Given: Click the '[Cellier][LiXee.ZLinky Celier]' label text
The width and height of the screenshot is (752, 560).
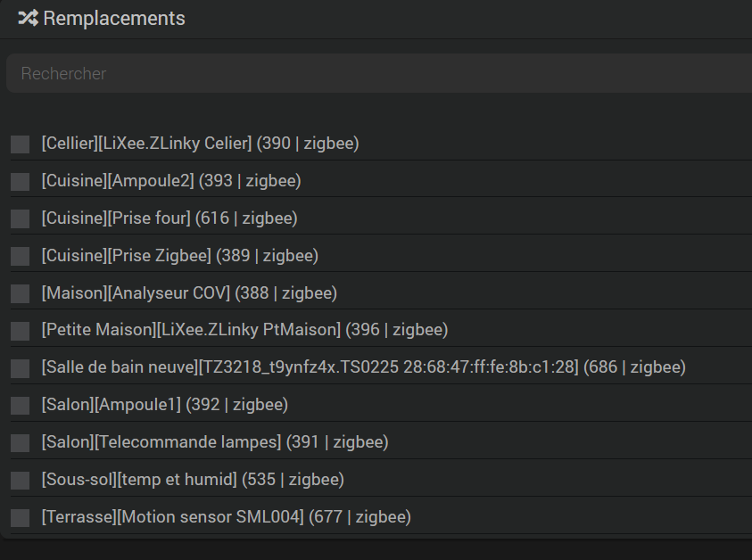Looking at the screenshot, I should coord(200,144).
